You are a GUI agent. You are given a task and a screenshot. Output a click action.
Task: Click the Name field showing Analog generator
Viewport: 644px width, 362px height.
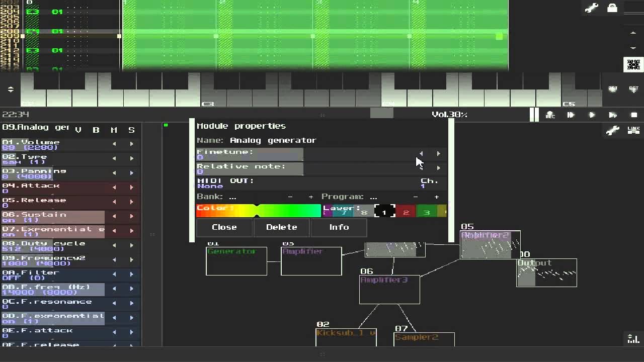(x=273, y=140)
